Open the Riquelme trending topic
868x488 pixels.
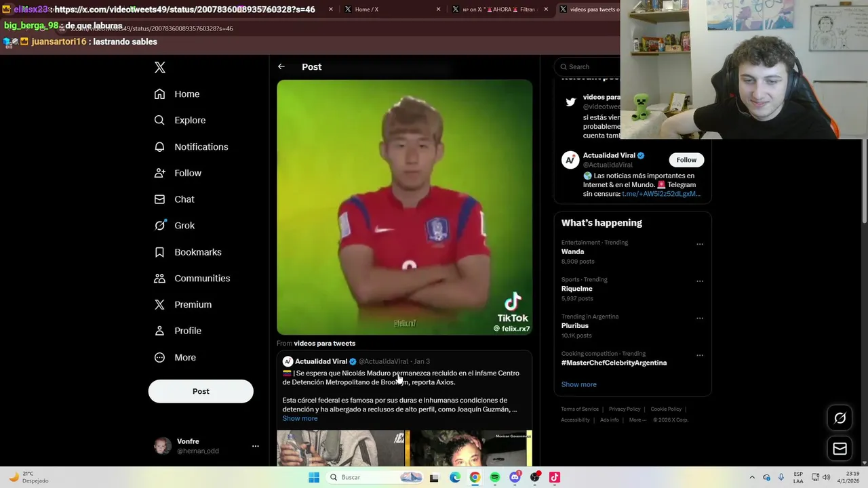577,289
